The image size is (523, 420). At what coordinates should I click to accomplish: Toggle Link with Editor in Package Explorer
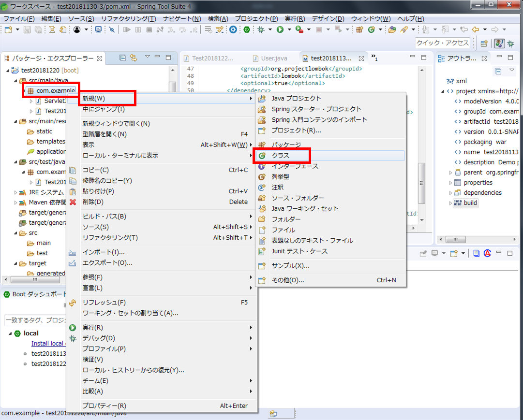coord(134,58)
